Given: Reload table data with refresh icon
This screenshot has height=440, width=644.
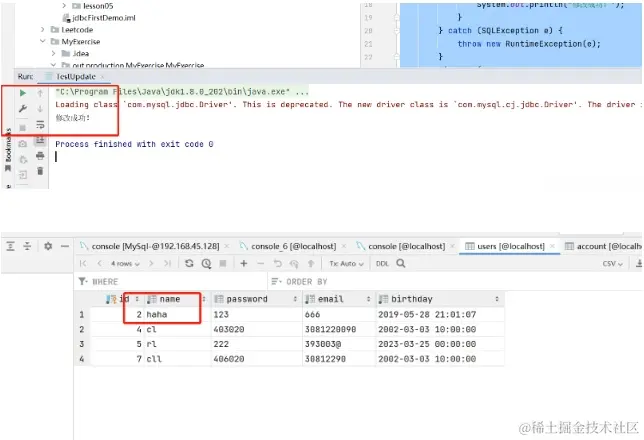Looking at the screenshot, I should [189, 263].
